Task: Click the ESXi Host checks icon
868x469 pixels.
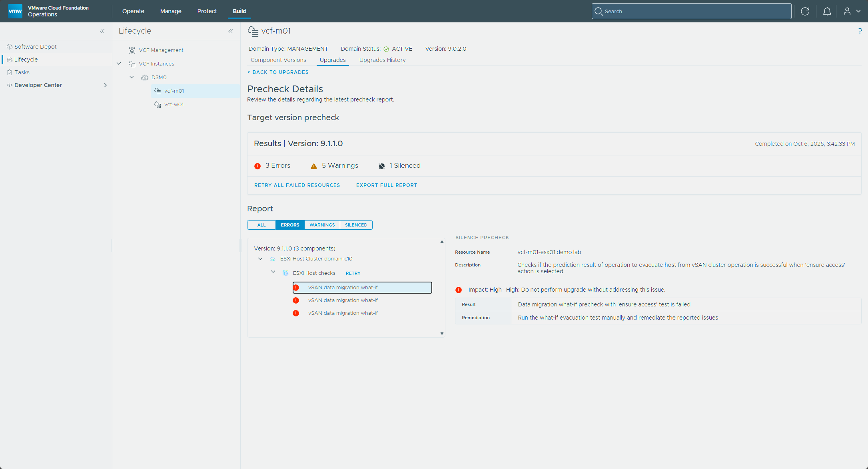Action: point(285,273)
